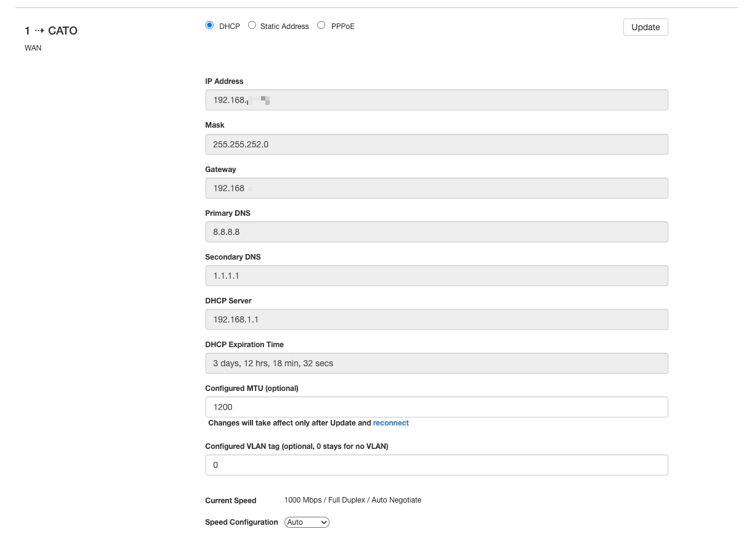Focus the Configured VLAN tag field

[436, 465]
